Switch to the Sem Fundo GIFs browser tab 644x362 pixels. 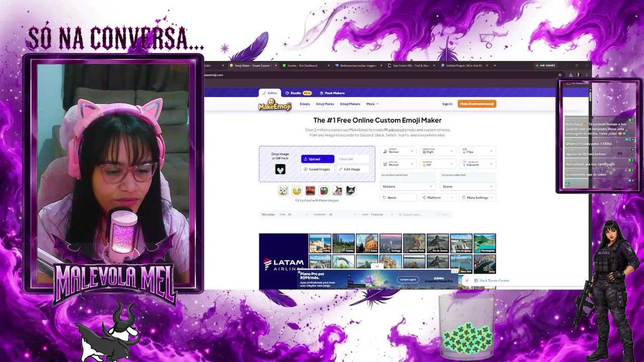[x=411, y=65]
